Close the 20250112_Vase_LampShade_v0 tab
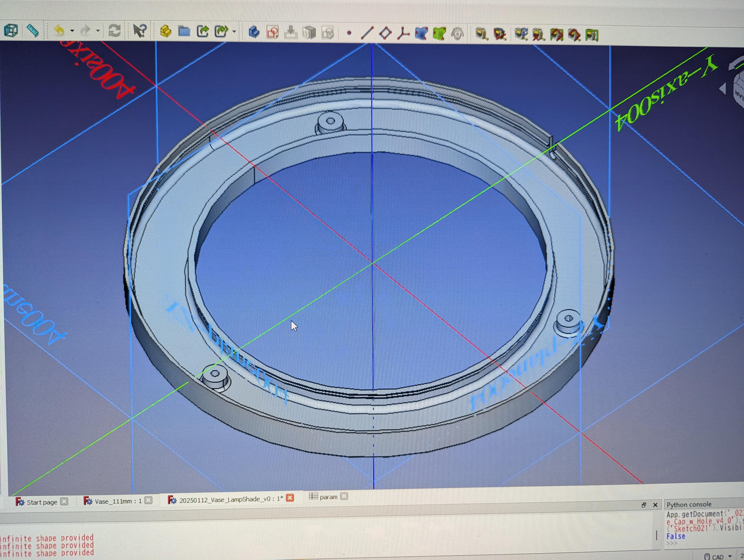Viewport: 744px width, 560px height. [x=290, y=498]
